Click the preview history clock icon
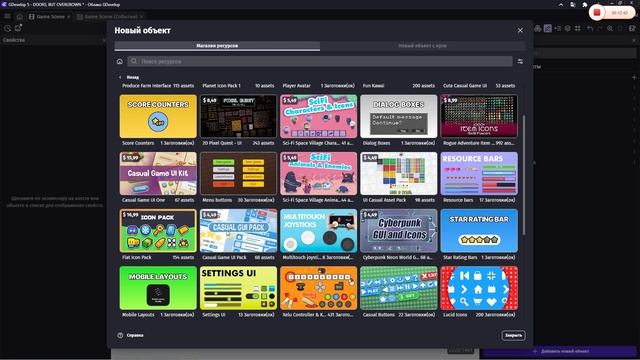The image size is (640, 360). click(8, 28)
